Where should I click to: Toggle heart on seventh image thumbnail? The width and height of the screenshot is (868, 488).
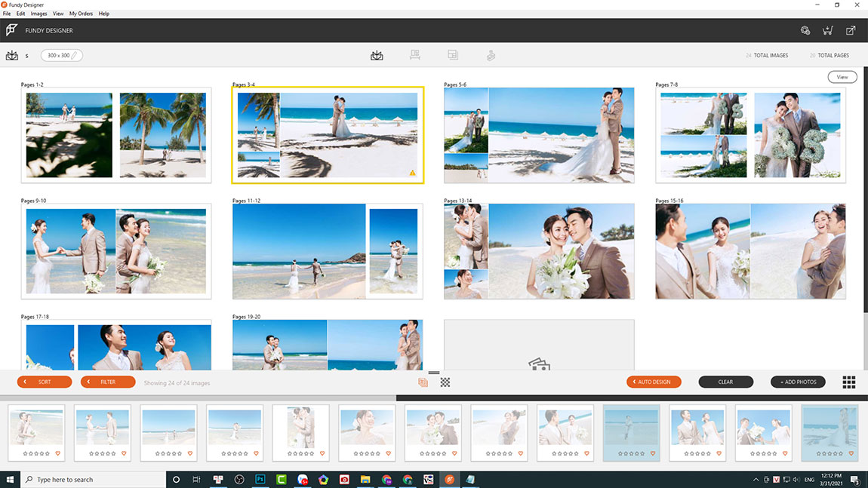454,454
